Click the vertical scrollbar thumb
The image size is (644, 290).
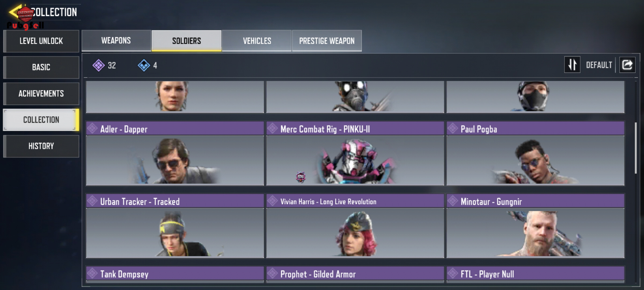coord(636,148)
